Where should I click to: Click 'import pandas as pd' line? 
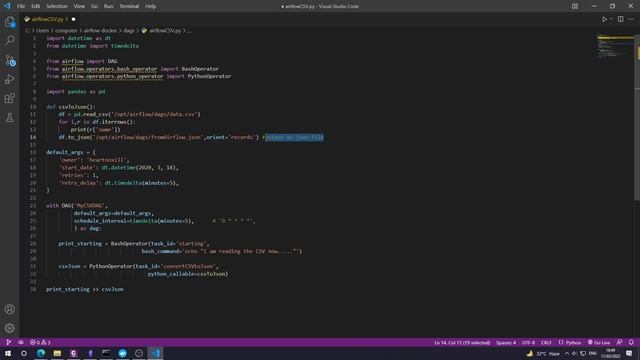(x=76, y=92)
